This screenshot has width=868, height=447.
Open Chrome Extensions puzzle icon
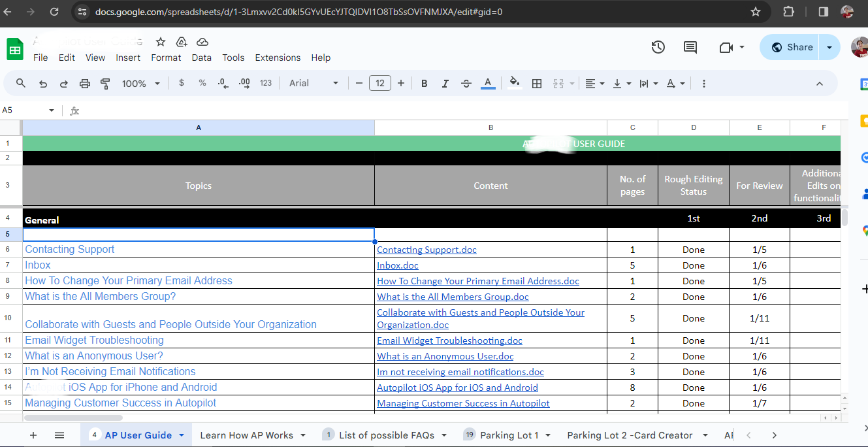click(x=788, y=12)
